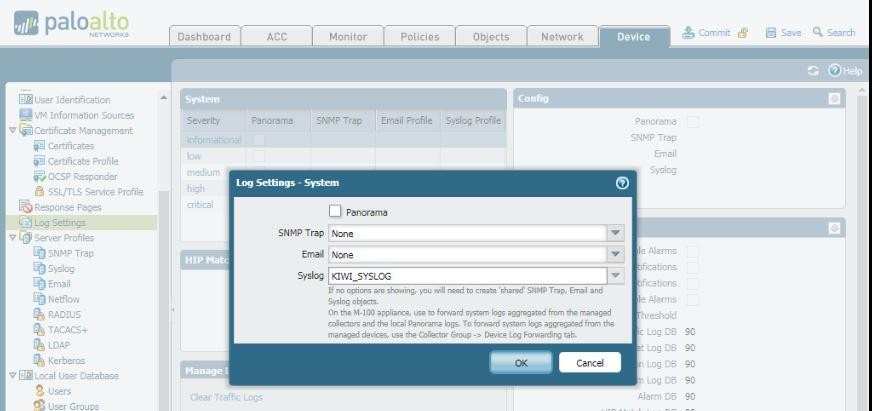Click the Save icon in header
Screen dimensions: 872x411
point(773,32)
